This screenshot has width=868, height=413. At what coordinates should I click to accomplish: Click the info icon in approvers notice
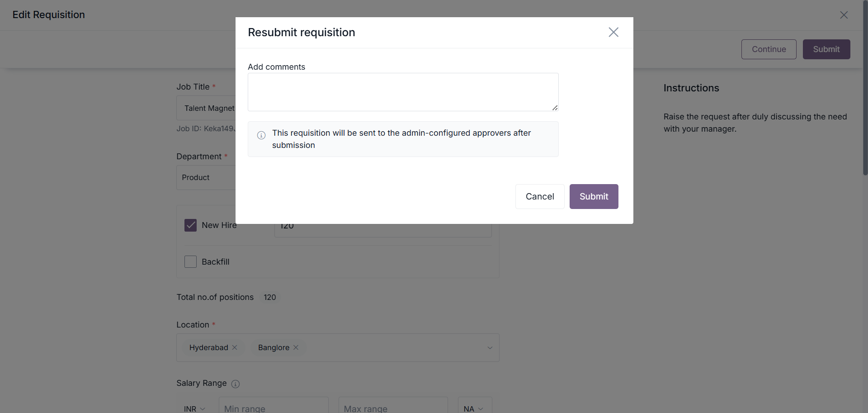261,135
